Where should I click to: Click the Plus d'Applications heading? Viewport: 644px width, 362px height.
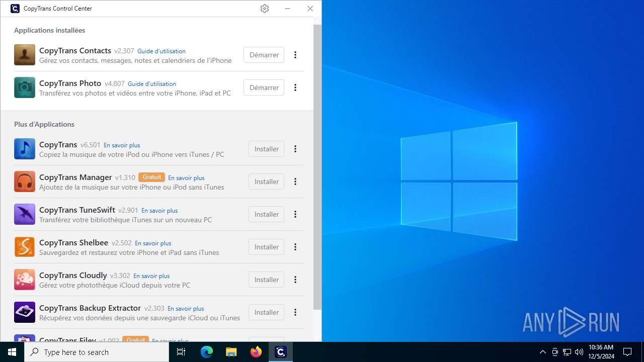[44, 124]
